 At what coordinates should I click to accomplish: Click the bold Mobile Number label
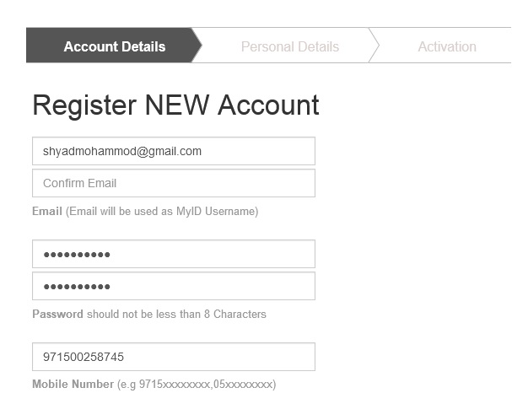click(73, 385)
